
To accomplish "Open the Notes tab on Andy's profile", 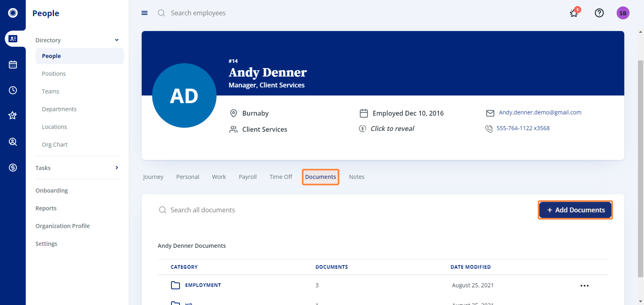I will pyautogui.click(x=356, y=177).
